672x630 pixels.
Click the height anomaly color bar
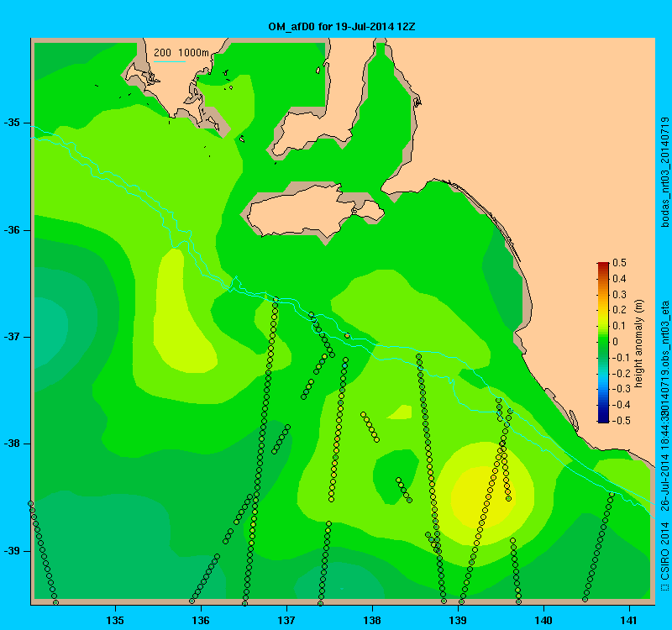pos(603,342)
